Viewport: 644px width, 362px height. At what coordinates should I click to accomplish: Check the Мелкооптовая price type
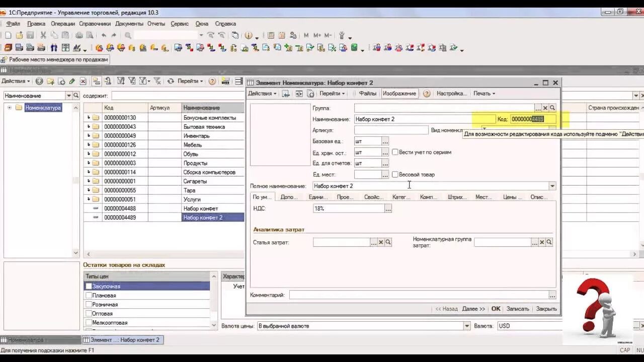click(89, 322)
